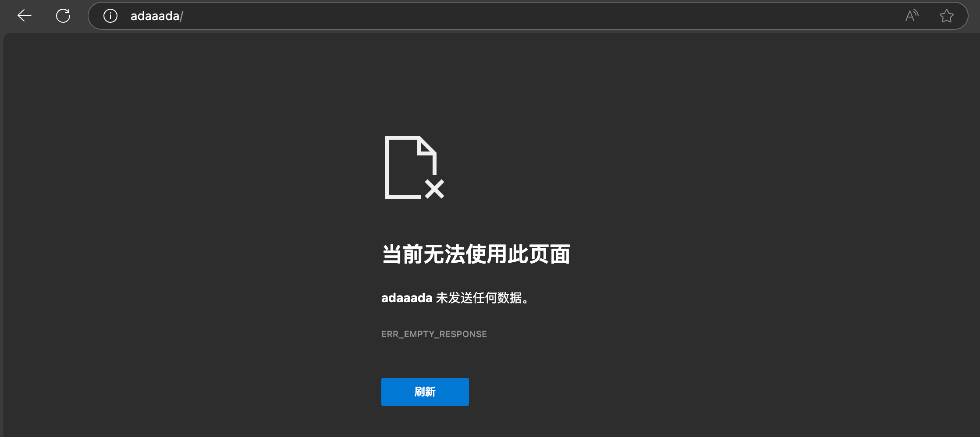
Task: Click the broken page document icon
Action: [415, 167]
